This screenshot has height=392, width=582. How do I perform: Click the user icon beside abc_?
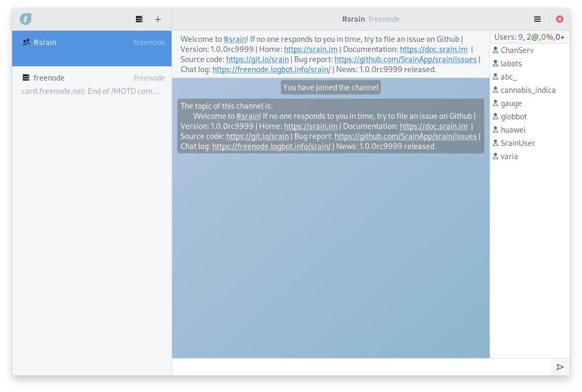click(495, 77)
